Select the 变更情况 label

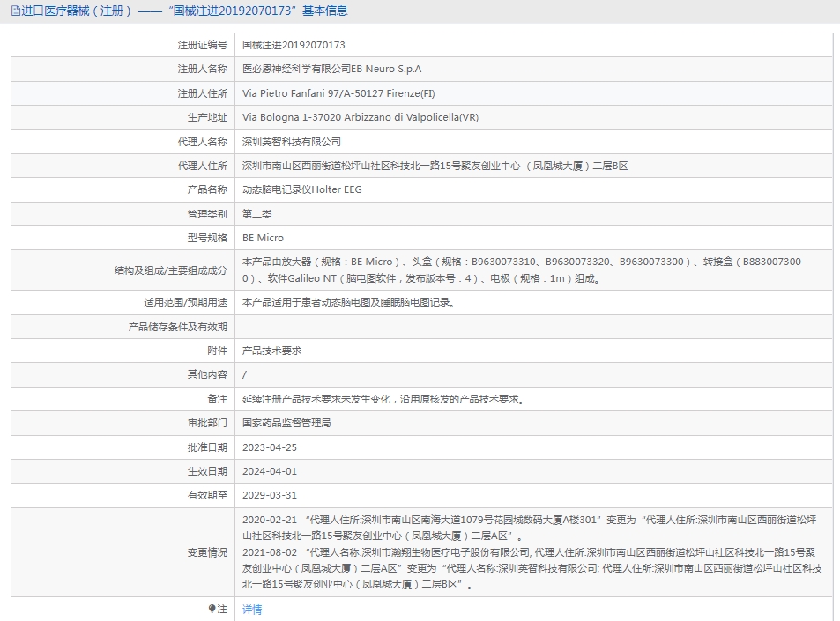tap(207, 552)
